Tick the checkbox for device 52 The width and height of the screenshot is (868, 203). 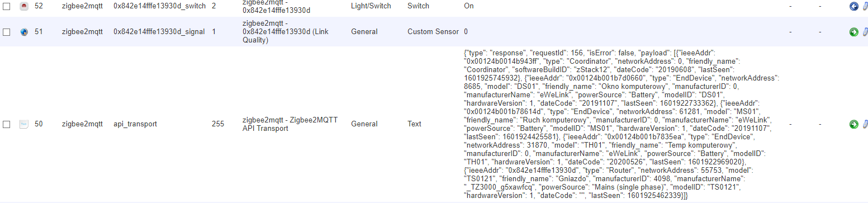(x=7, y=7)
